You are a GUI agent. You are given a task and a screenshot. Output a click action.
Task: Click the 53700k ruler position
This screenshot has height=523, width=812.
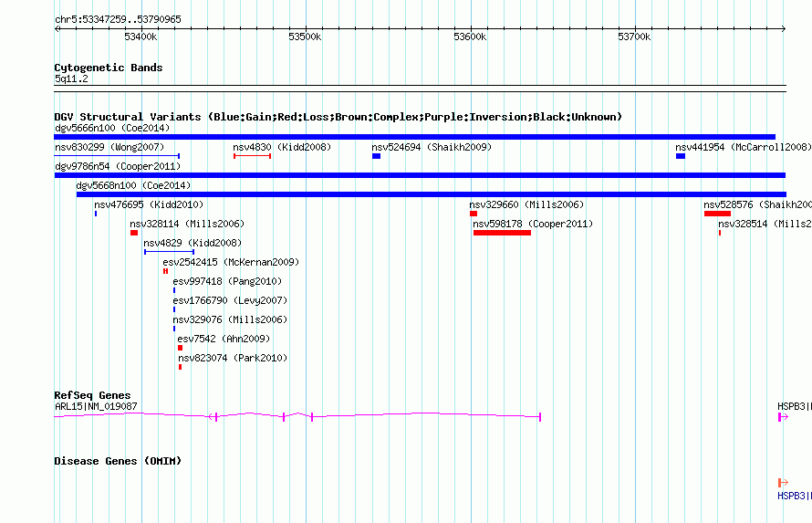pyautogui.click(x=634, y=37)
